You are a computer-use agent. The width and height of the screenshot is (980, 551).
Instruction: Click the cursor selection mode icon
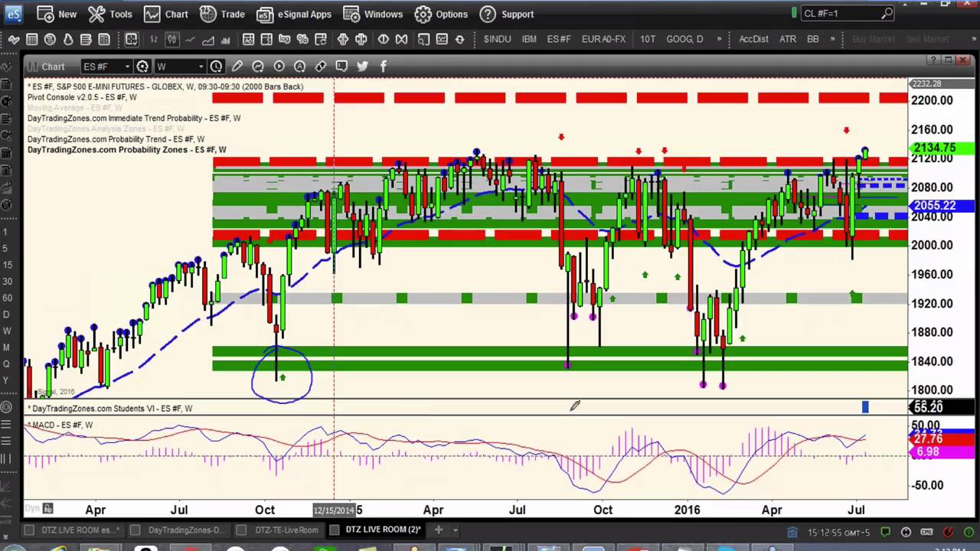(x=132, y=39)
